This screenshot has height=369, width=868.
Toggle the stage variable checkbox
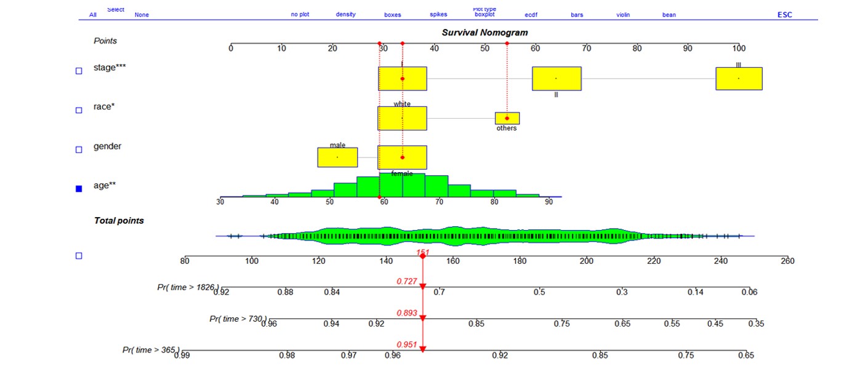pos(78,71)
